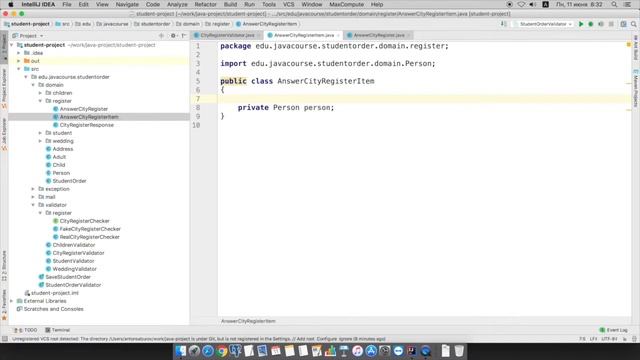Open Spotlight search in macOS menu bar
The height and width of the screenshot is (360, 640).
[x=614, y=4]
